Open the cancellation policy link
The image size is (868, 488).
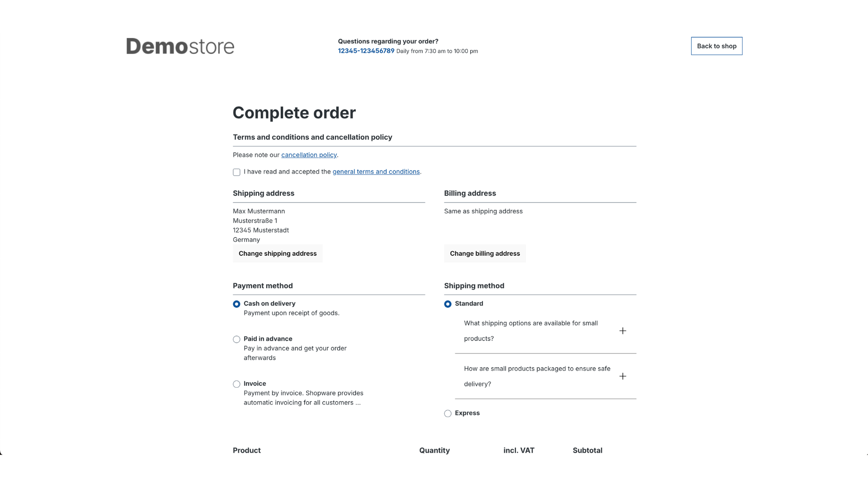pyautogui.click(x=309, y=155)
